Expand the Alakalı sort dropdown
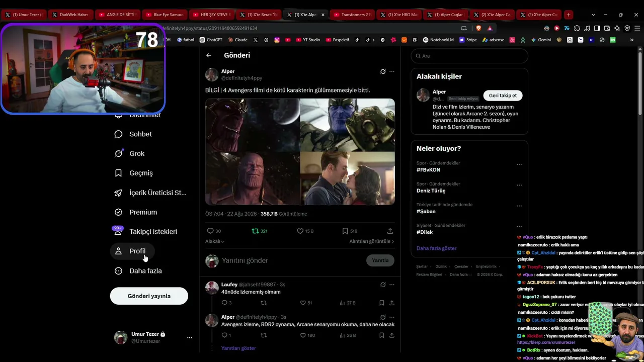This screenshot has width=644, height=362. click(215, 241)
